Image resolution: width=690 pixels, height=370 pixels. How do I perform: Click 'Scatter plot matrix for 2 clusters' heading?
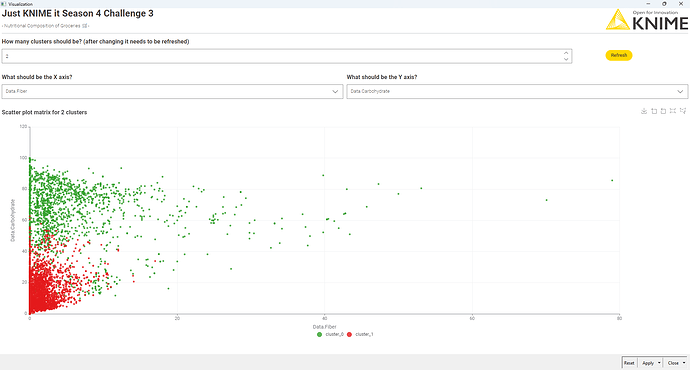point(44,112)
